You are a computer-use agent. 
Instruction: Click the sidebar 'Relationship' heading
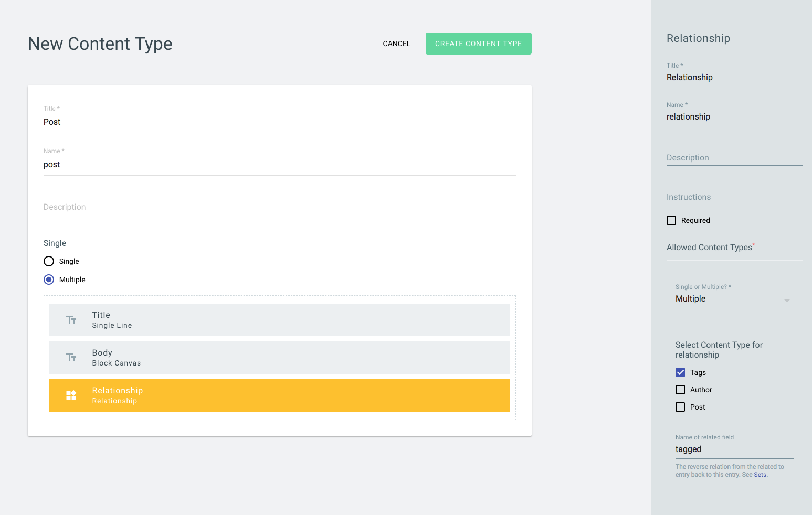(x=698, y=38)
